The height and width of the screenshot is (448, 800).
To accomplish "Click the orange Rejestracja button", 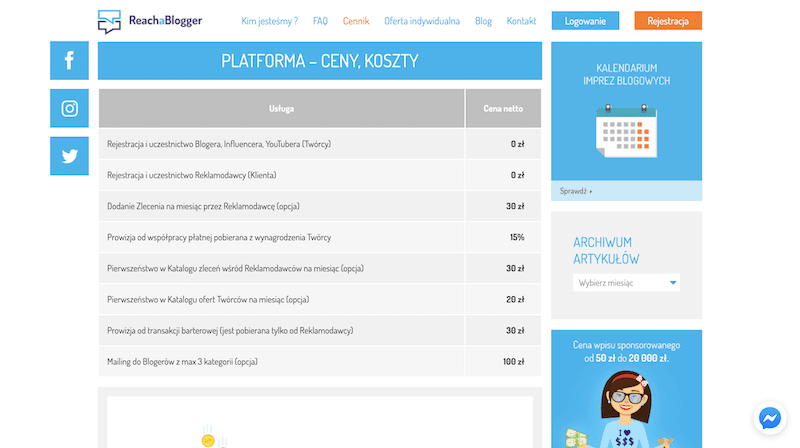I will click(x=668, y=21).
